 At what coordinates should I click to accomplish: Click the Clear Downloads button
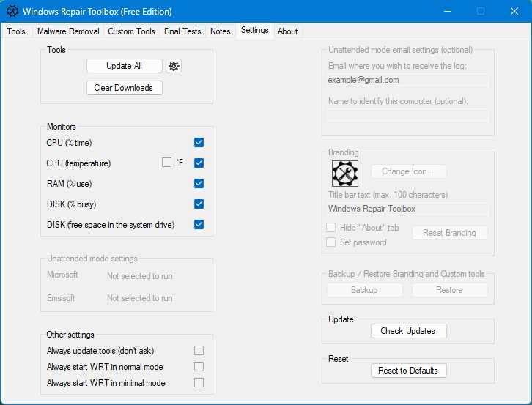point(124,88)
